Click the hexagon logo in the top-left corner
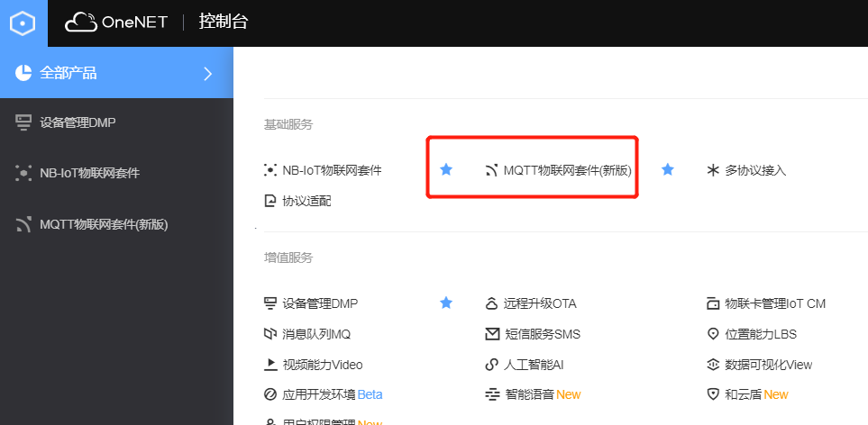The image size is (868, 425). tap(23, 23)
